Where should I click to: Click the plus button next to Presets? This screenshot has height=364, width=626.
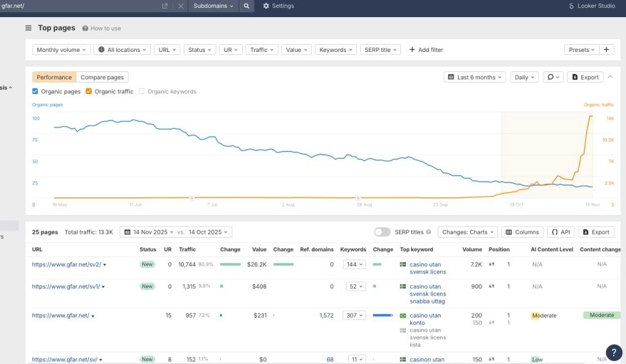click(x=606, y=50)
